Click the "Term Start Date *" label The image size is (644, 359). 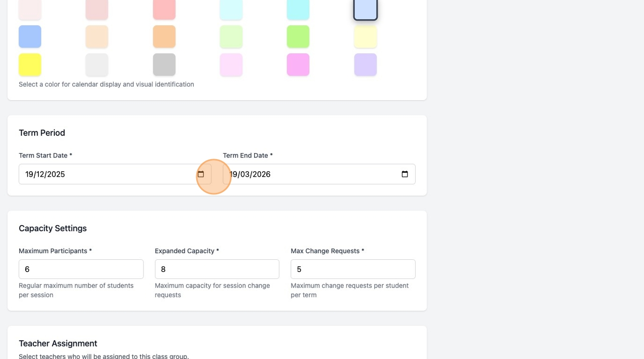tap(45, 156)
